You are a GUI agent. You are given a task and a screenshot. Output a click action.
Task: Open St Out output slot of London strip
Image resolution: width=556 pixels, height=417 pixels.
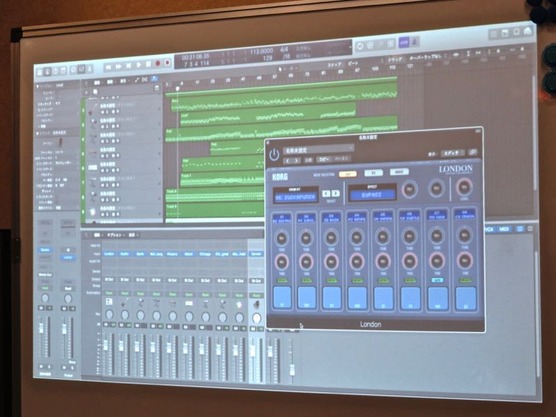(109, 279)
